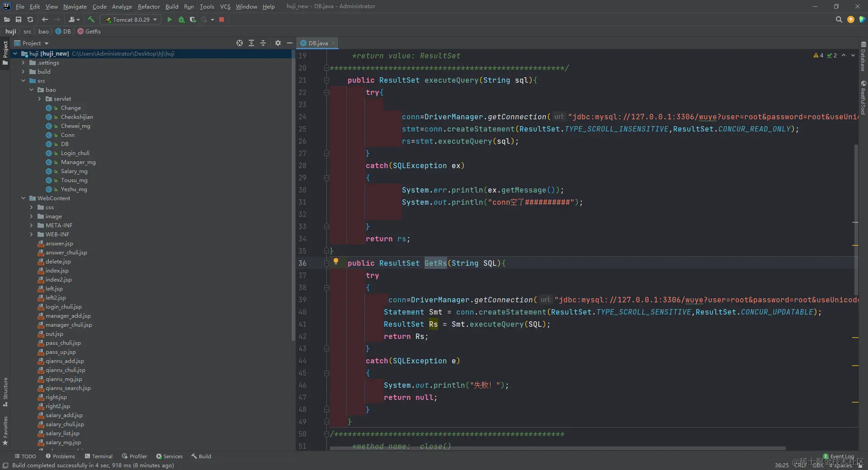
Task: Open the Project panel gear settings
Action: (x=278, y=43)
